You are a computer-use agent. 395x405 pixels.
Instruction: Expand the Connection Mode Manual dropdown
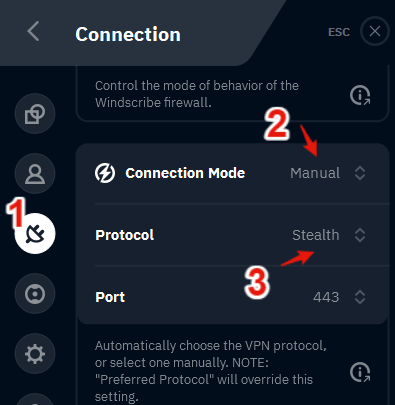tap(328, 173)
